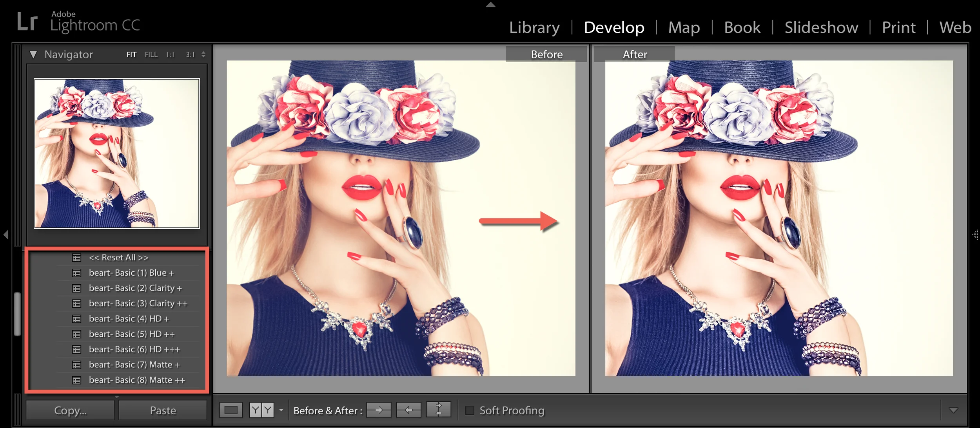Click the Lr logo icon
This screenshot has width=980, height=428.
tap(27, 22)
